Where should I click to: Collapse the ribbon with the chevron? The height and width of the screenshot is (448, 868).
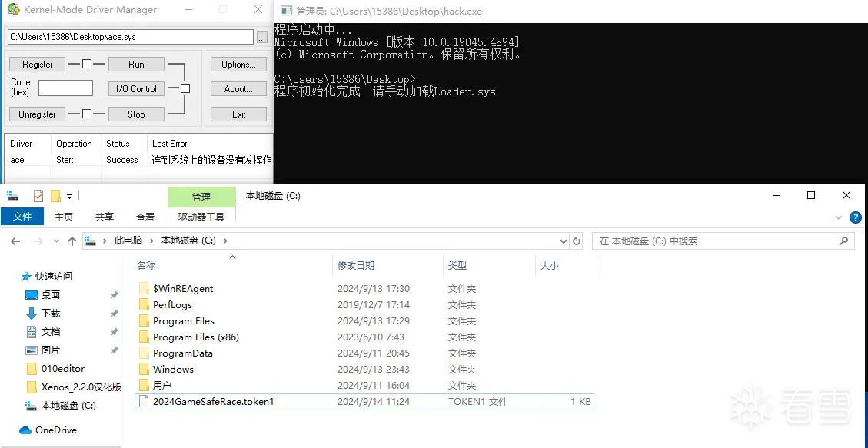click(x=838, y=218)
